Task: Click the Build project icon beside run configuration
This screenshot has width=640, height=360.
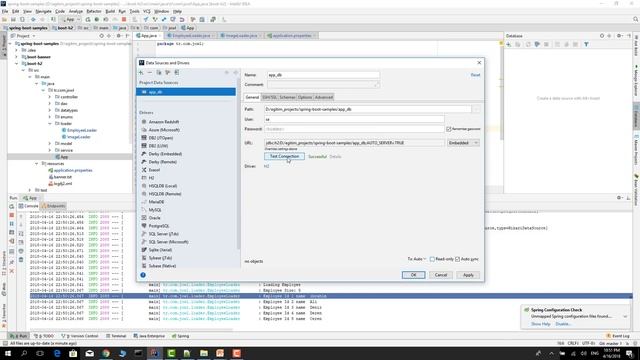Action: tap(53, 19)
